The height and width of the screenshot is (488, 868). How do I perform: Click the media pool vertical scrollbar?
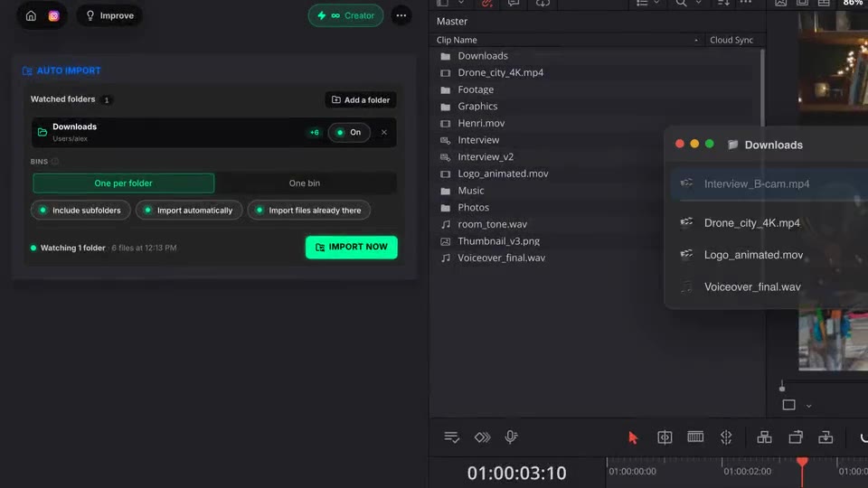pyautogui.click(x=762, y=89)
